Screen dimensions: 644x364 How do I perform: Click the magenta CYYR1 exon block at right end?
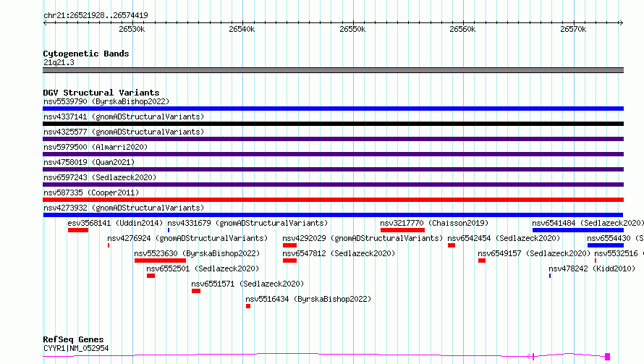coord(607,357)
